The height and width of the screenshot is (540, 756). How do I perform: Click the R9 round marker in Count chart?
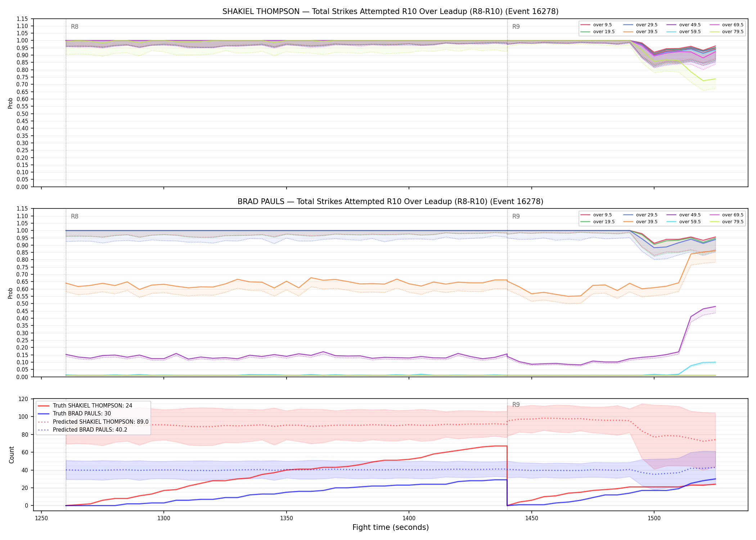(516, 405)
